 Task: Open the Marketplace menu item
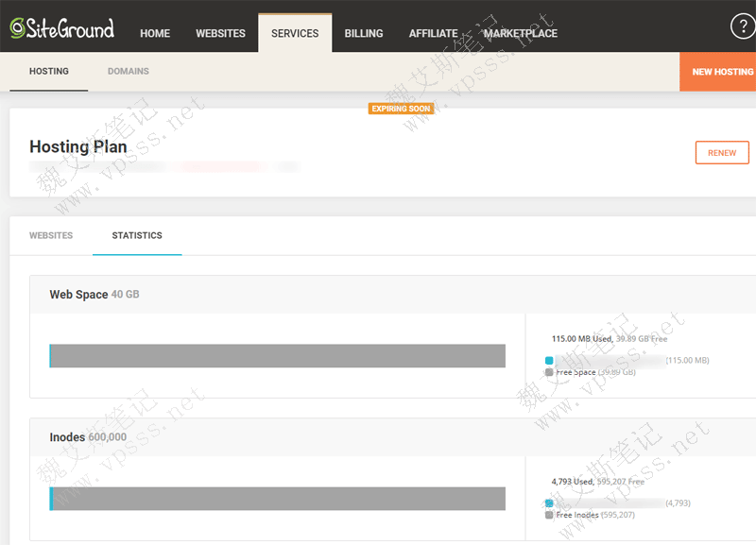[521, 33]
